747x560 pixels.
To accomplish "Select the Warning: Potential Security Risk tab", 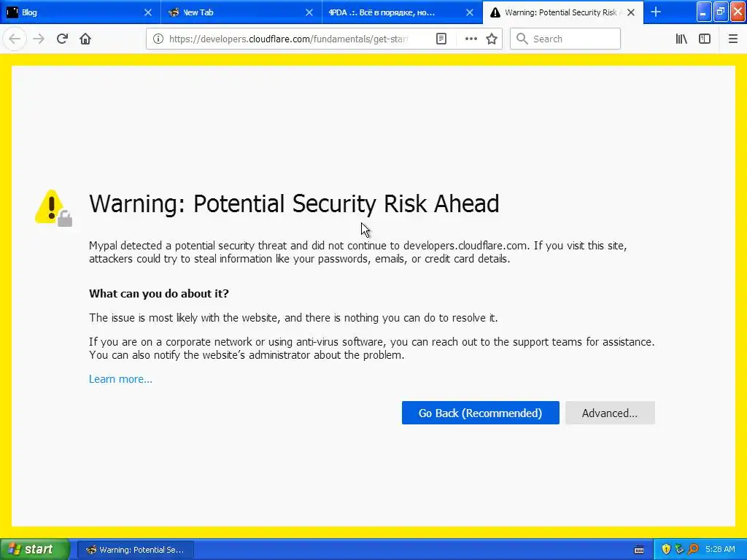I will [x=562, y=12].
